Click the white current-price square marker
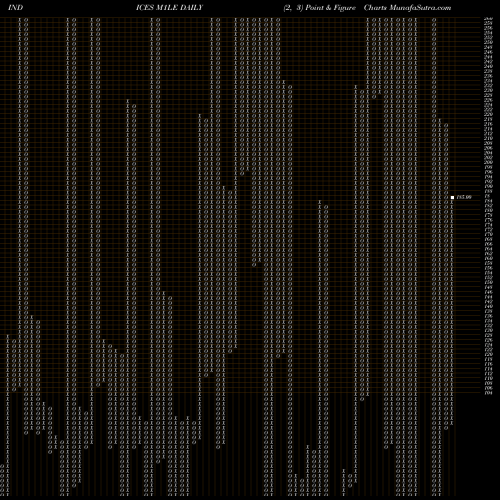This screenshot has height=500, width=500. [452, 197]
